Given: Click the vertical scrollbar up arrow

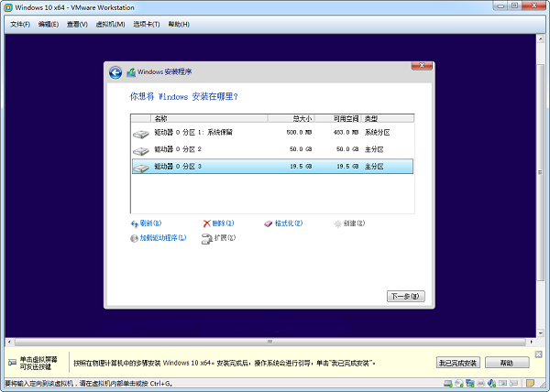Looking at the screenshot, I should click(541, 38).
